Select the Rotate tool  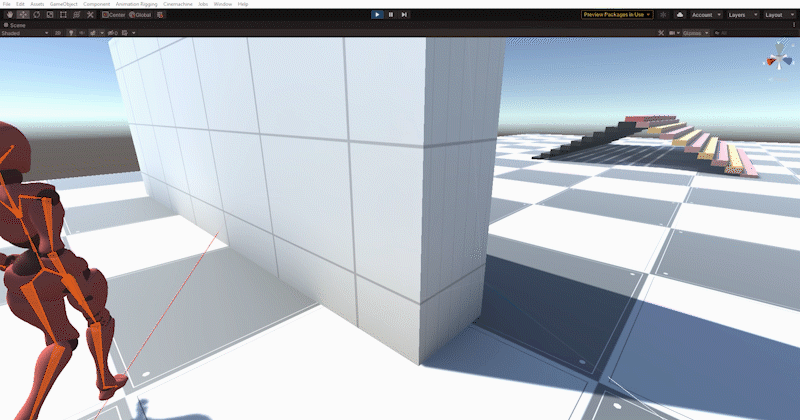point(35,15)
